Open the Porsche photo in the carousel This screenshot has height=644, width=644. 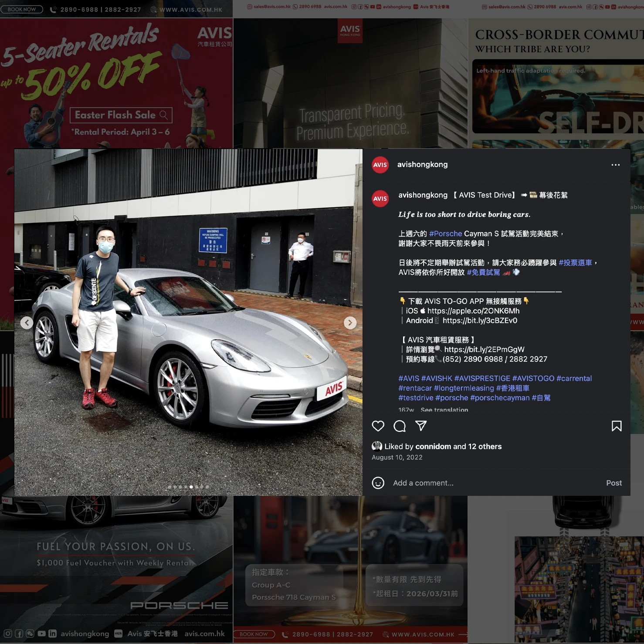[188, 322]
